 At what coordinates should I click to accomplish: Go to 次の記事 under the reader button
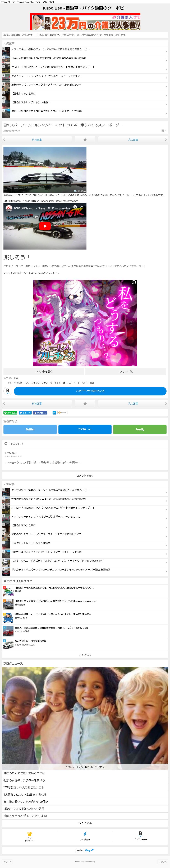(x=133, y=403)
